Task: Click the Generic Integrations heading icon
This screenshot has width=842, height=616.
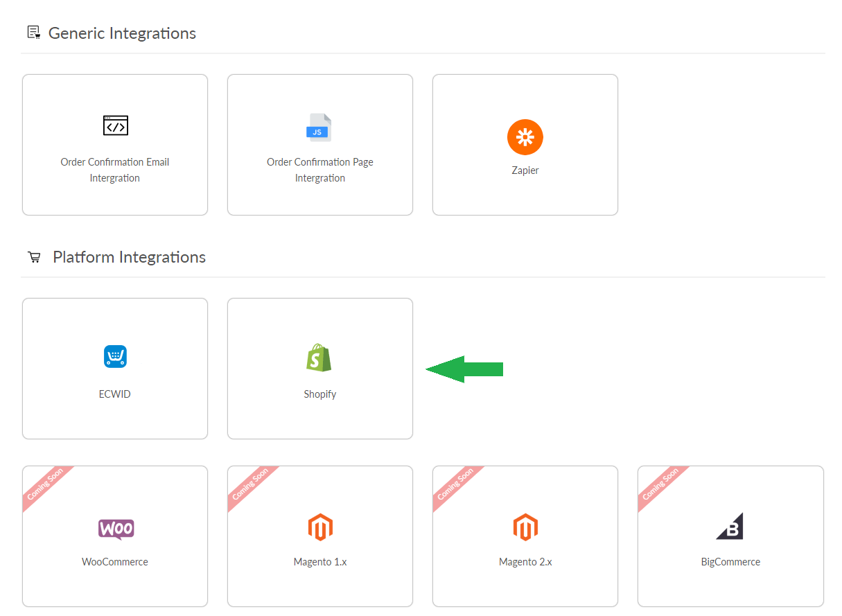Action: click(x=33, y=33)
